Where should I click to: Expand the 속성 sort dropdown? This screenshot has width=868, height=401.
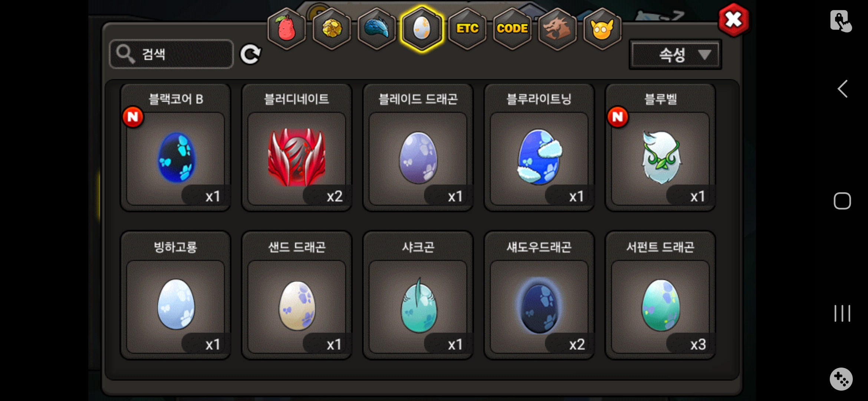pos(675,55)
